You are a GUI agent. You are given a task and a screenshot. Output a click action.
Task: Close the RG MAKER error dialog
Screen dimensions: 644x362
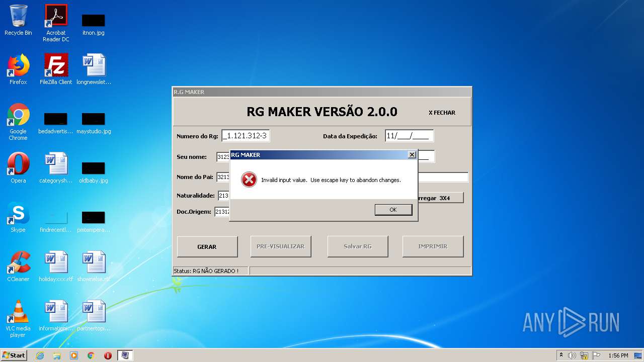pos(412,155)
